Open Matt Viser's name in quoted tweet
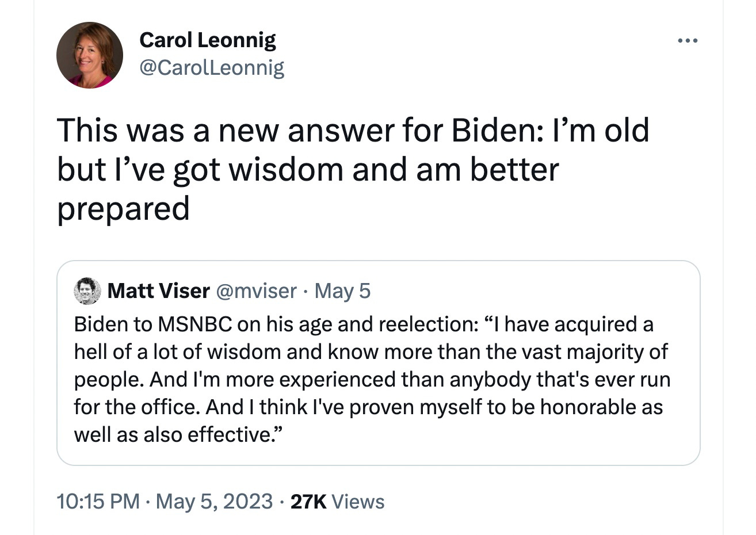The height and width of the screenshot is (535, 756). (158, 291)
